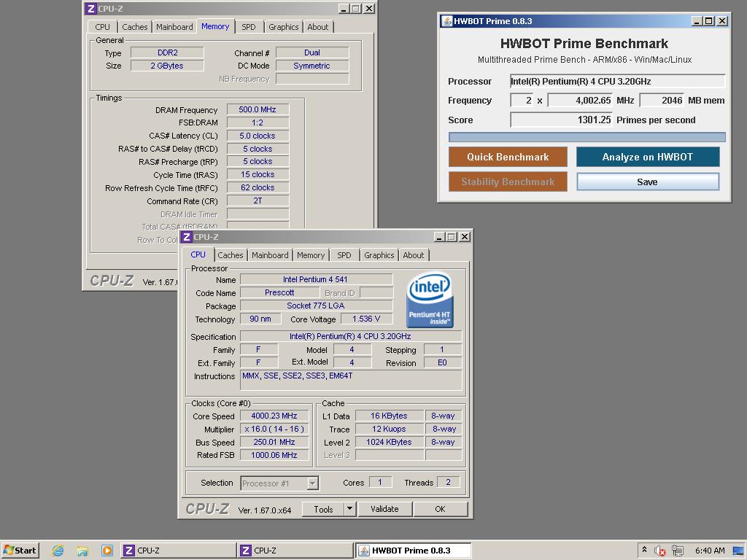Open the SPD tab in the back CPU-Z window
This screenshot has width=747, height=560.
pos(249,27)
